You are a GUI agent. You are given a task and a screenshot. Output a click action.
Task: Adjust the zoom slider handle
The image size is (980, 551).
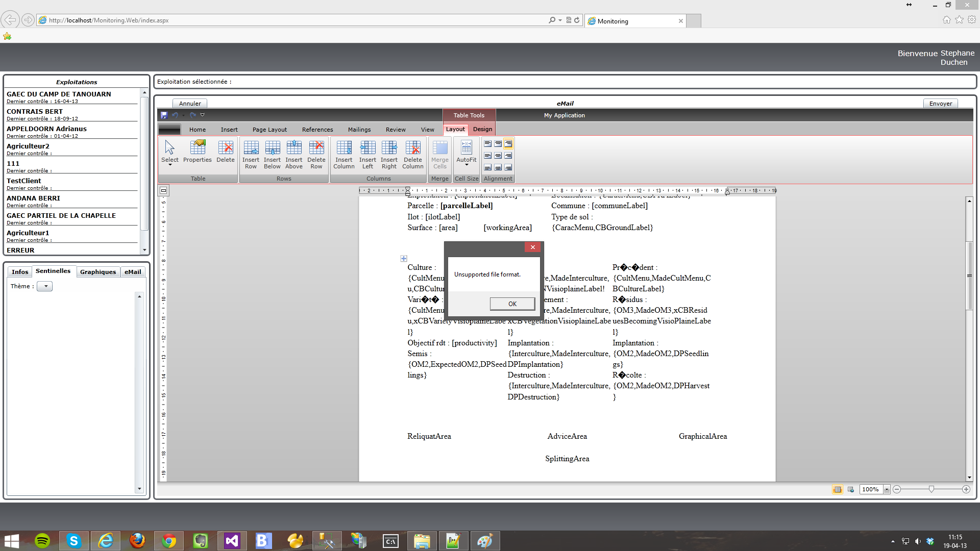(x=932, y=489)
